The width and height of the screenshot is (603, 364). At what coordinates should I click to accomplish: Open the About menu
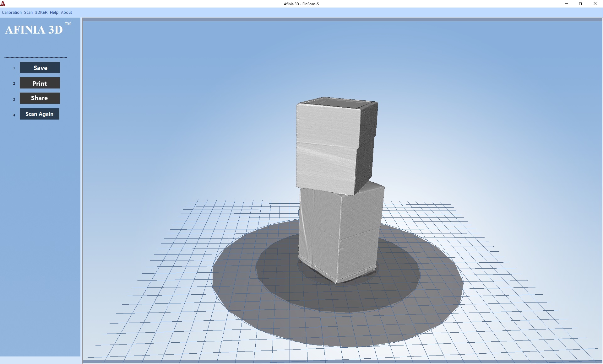(x=66, y=13)
